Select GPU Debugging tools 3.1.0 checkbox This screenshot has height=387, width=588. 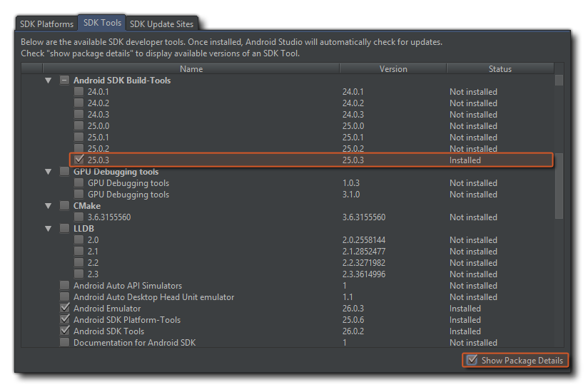click(x=79, y=195)
